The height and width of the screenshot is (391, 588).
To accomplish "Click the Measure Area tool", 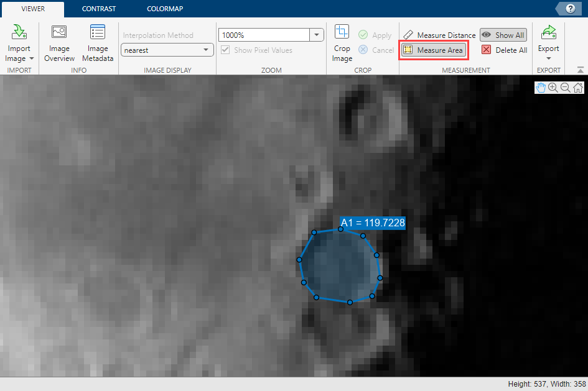I will coord(433,50).
